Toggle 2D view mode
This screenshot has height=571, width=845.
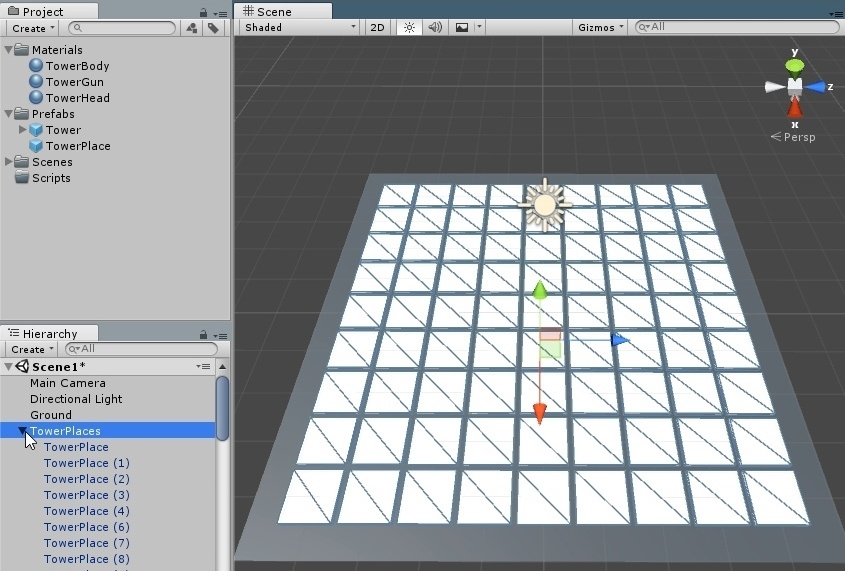(x=377, y=27)
